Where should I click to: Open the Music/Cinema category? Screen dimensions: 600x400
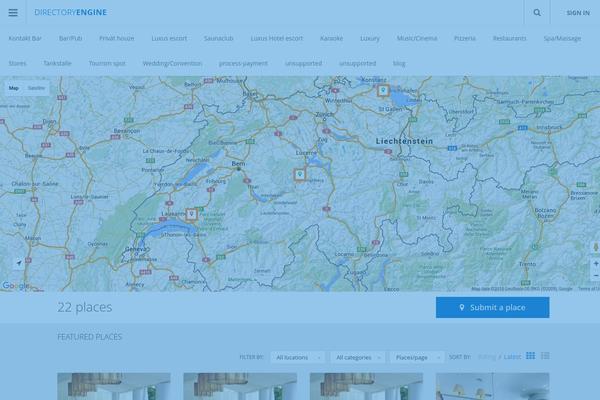tap(417, 38)
